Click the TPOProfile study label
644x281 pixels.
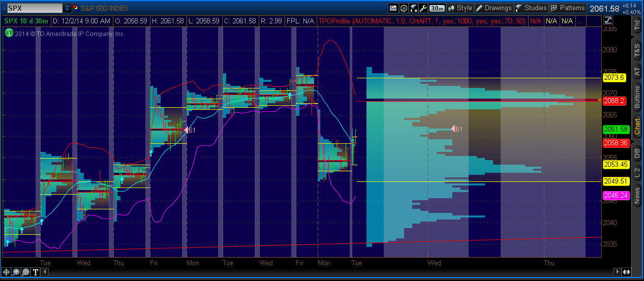[x=422, y=21]
